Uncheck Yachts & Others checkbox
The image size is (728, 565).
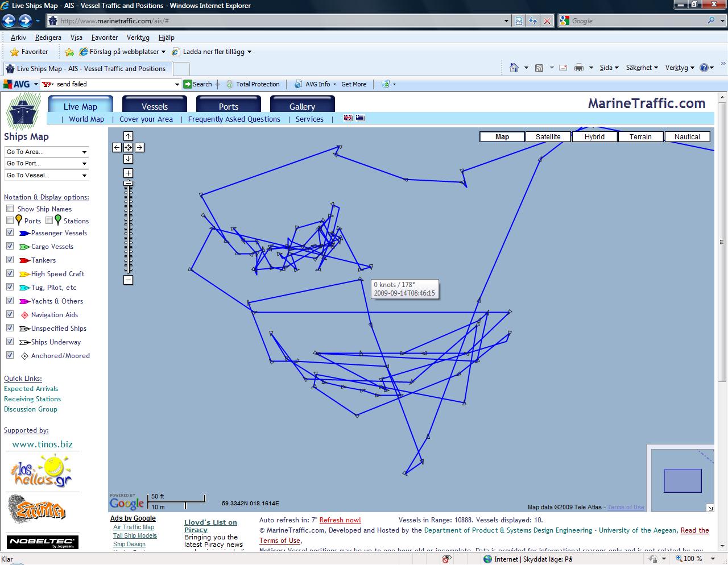(x=10, y=301)
